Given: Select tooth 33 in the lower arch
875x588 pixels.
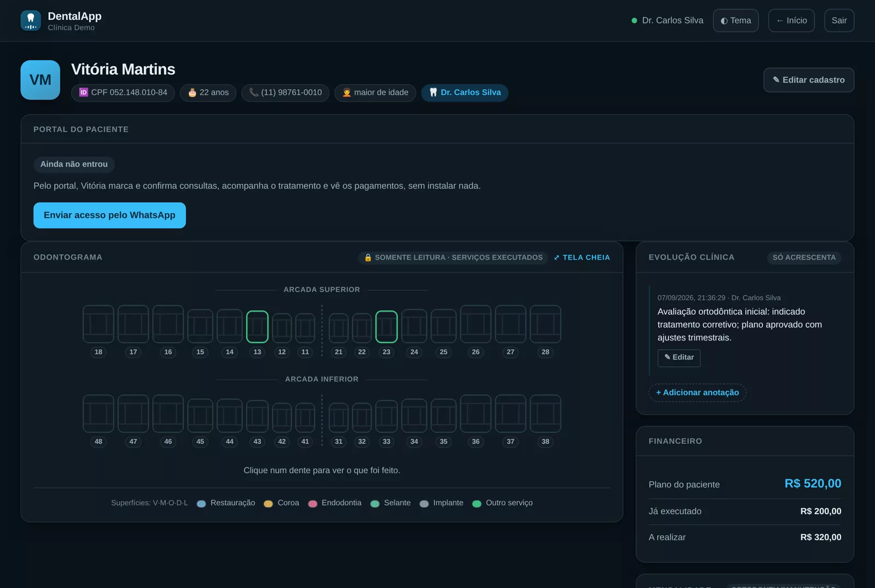Looking at the screenshot, I should click(387, 416).
